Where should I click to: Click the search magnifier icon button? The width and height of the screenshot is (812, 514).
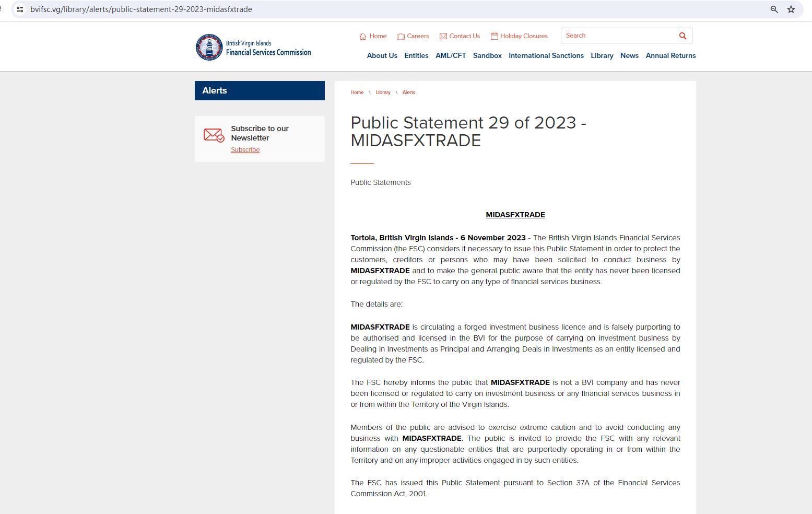(682, 36)
